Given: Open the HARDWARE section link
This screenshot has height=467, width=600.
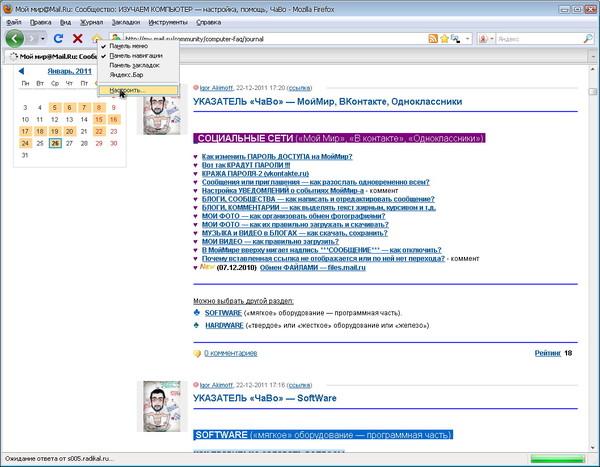Looking at the screenshot, I should point(224,325).
